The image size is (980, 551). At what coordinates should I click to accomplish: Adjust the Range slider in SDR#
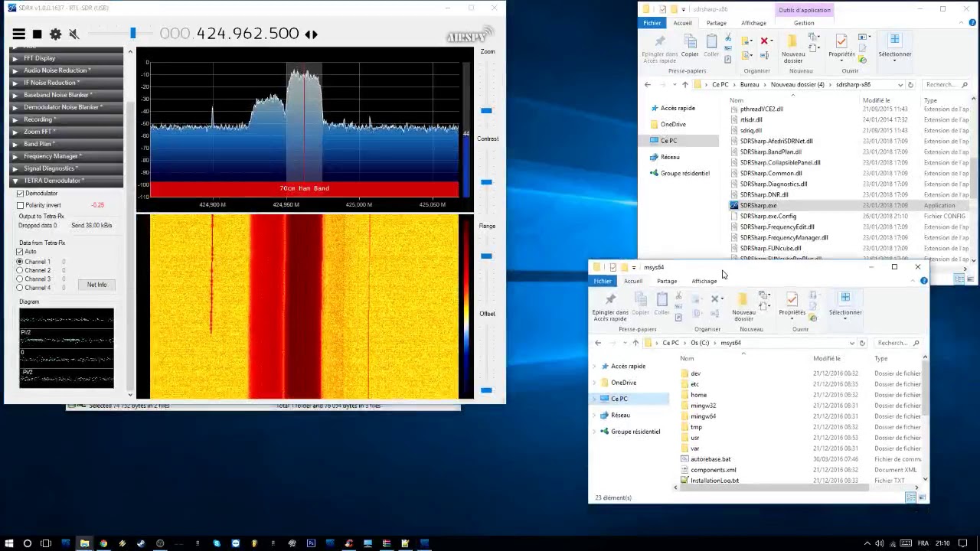[x=486, y=256]
